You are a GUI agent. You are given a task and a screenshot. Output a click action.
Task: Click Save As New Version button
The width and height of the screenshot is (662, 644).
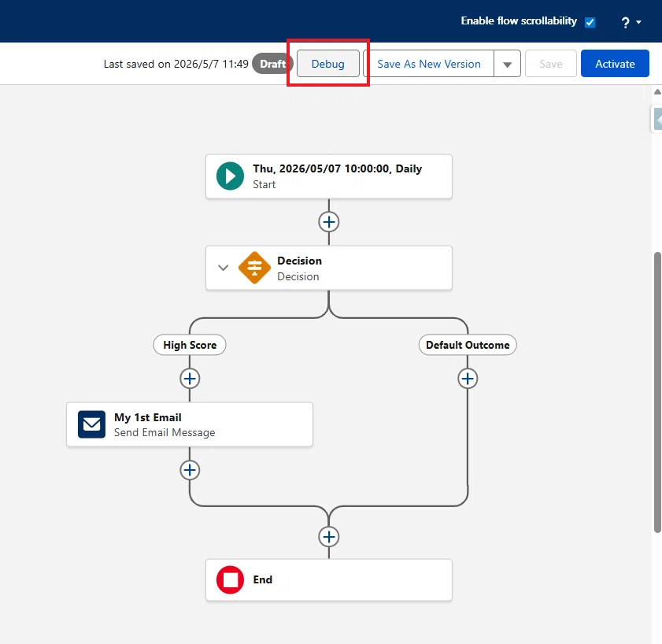pyautogui.click(x=429, y=64)
